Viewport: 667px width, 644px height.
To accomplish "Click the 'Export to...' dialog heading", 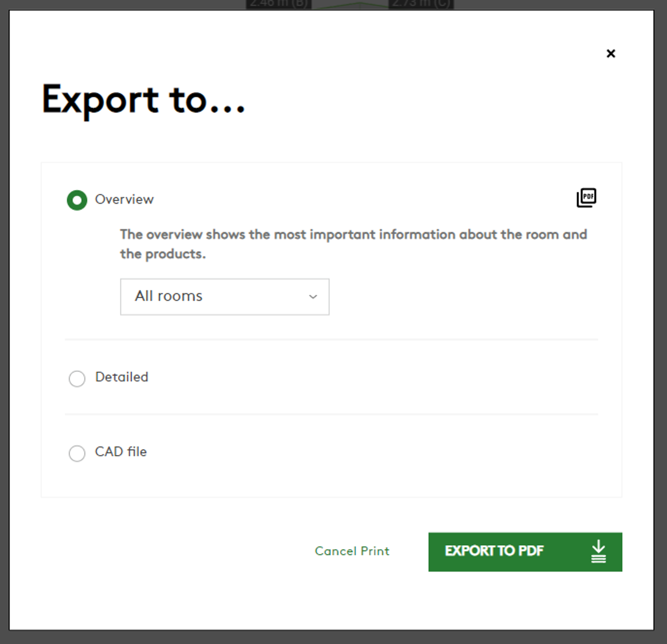I will point(143,100).
